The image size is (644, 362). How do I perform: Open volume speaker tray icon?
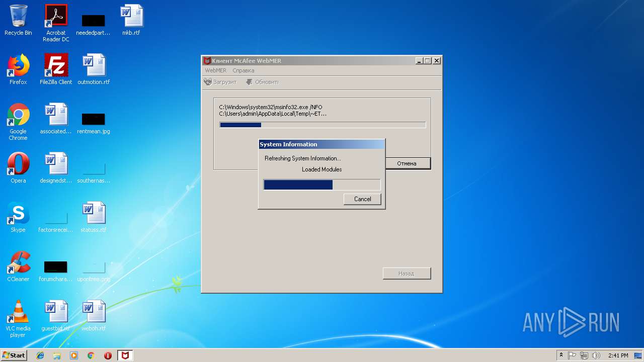[x=596, y=355]
